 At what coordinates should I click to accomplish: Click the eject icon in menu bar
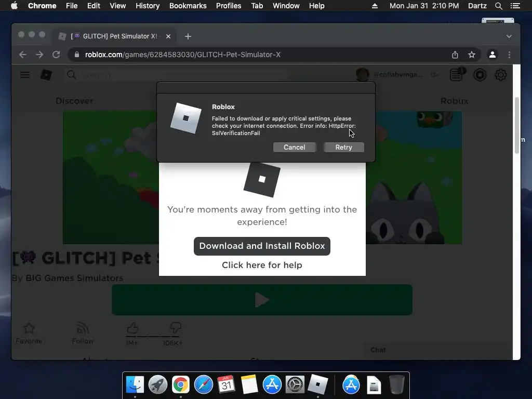point(375,6)
